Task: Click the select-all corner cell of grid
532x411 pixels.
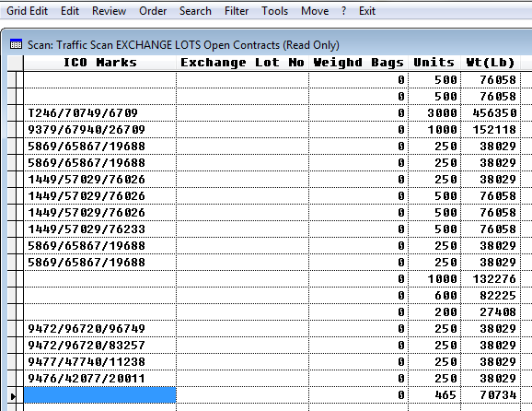Action: point(16,64)
